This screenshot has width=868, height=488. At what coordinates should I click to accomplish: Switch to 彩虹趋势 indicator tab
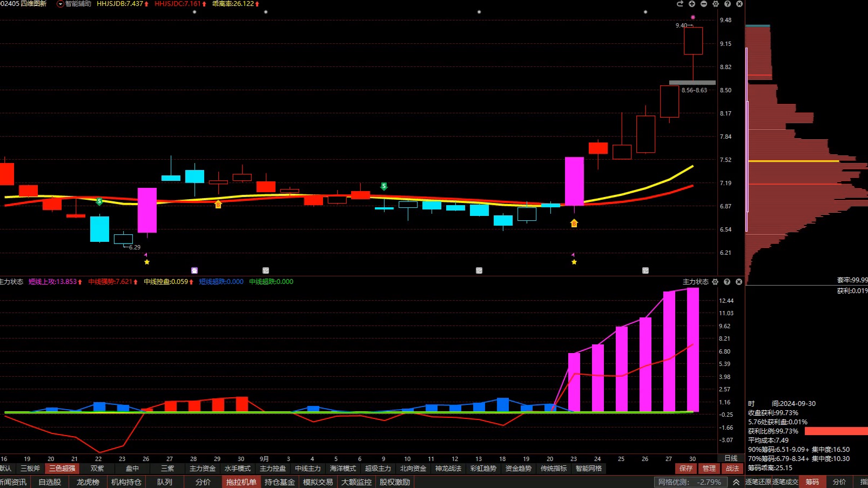click(483, 469)
